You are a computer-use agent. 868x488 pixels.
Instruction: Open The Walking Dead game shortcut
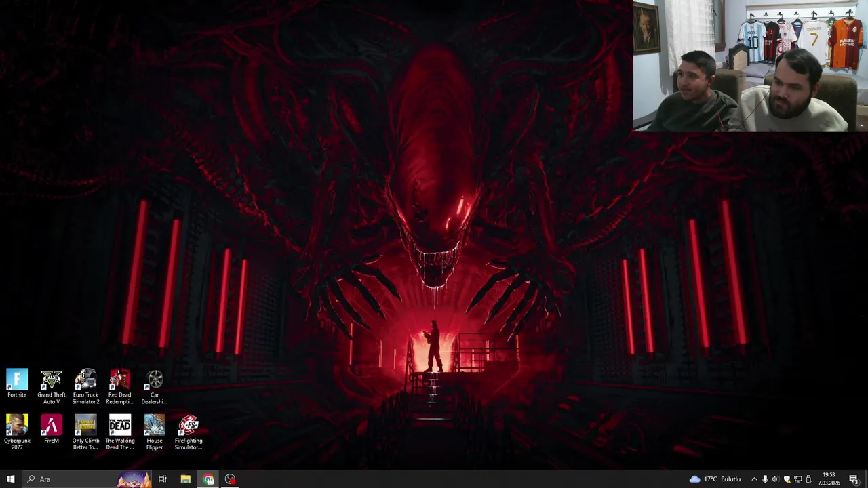119,432
